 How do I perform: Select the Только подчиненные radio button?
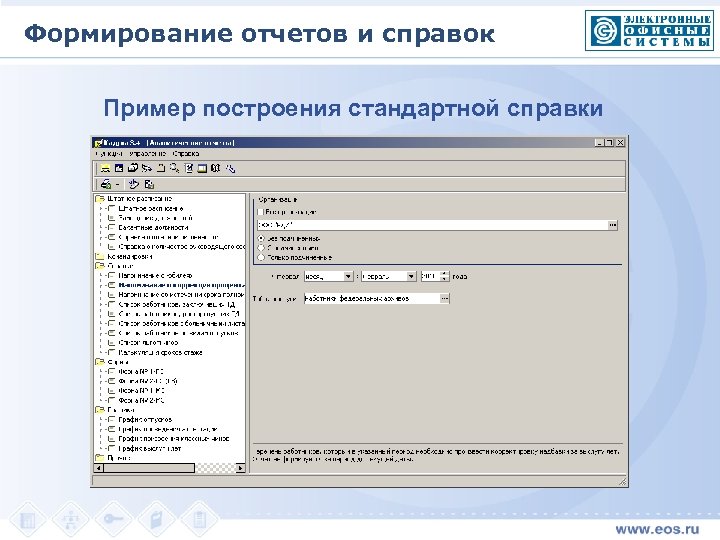pyautogui.click(x=261, y=258)
